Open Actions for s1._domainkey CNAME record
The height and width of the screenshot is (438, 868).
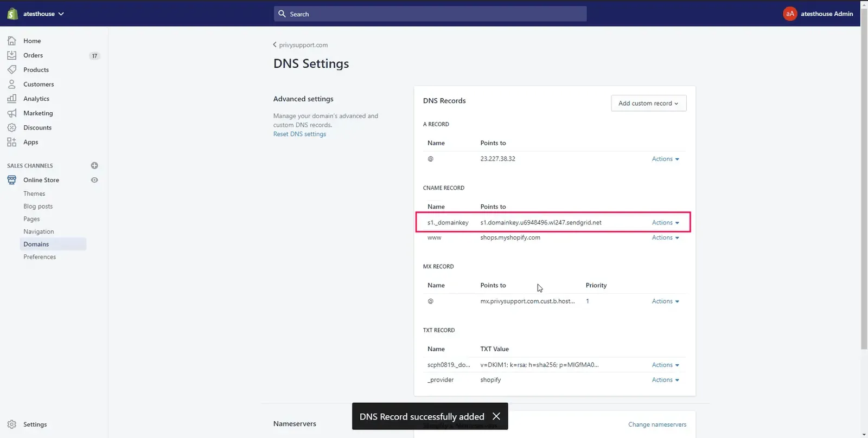[666, 223]
